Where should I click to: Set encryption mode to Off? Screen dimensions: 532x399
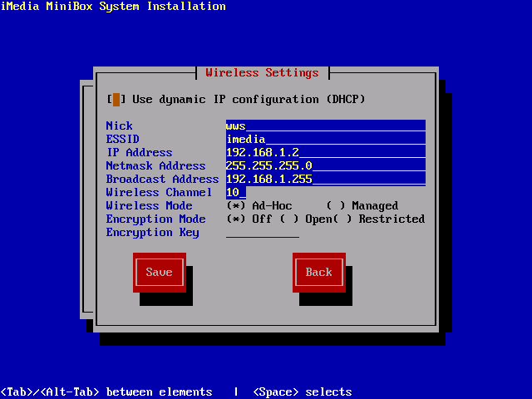pyautogui.click(x=236, y=219)
